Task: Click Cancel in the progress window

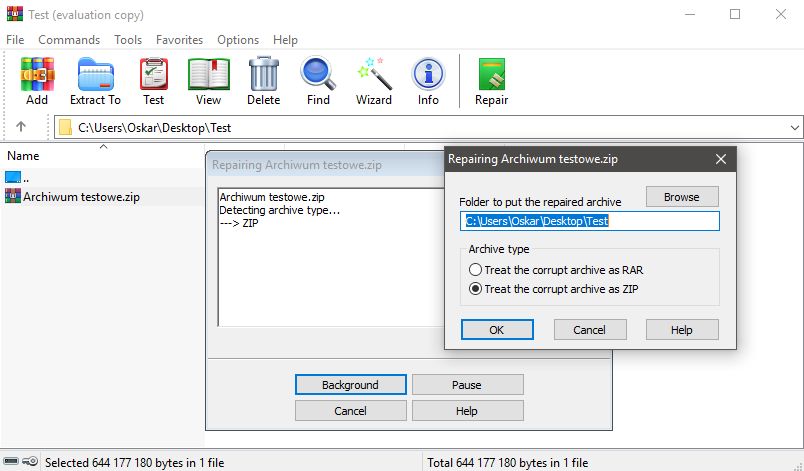Action: coord(351,411)
